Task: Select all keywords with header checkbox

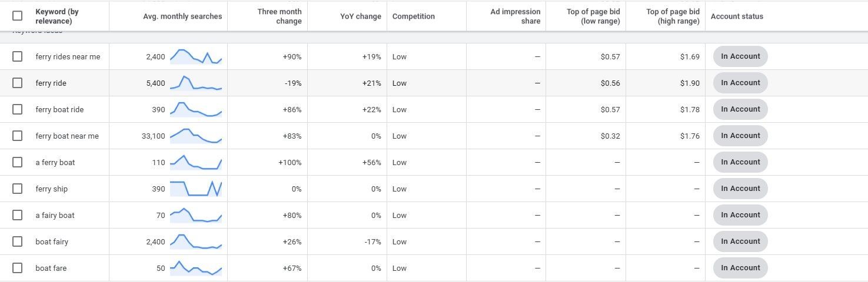Action: [x=17, y=16]
